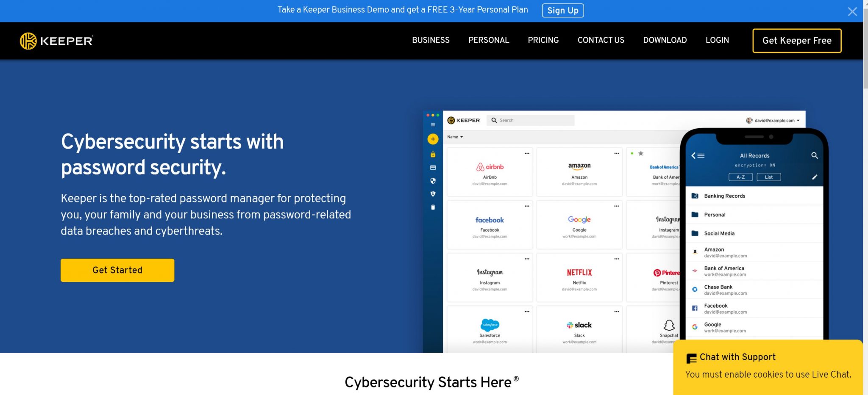
Task: Click the Get Keeper Free button
Action: pyautogui.click(x=797, y=41)
